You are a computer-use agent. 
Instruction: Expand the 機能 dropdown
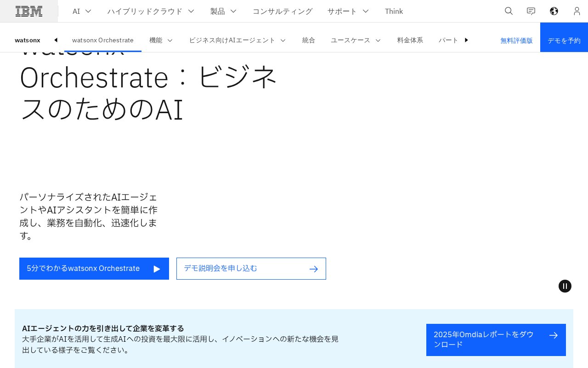point(161,40)
